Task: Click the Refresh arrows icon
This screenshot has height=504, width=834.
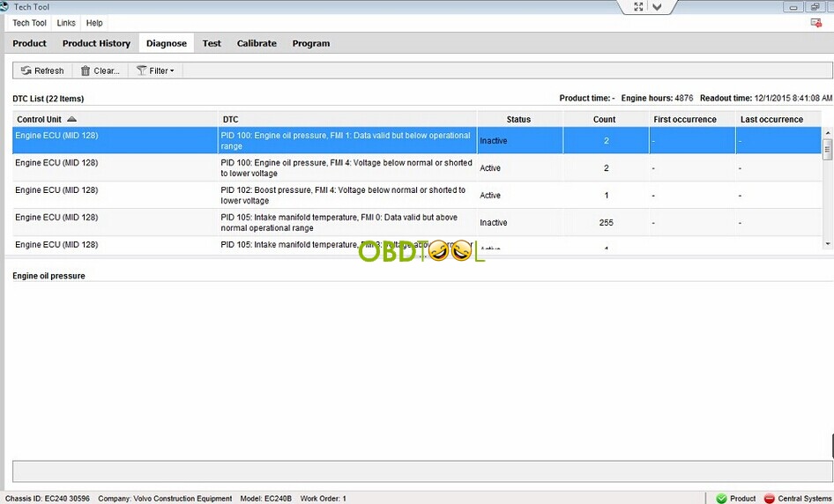Action: (26, 70)
